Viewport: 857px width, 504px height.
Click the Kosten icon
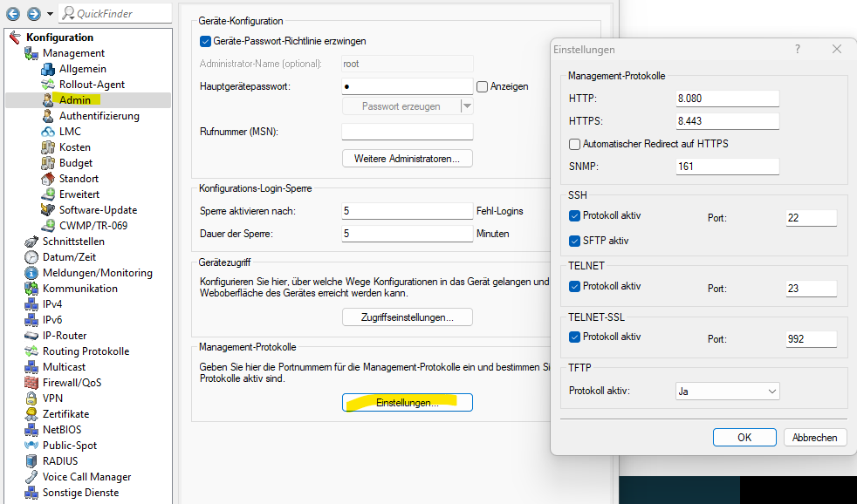pyautogui.click(x=48, y=147)
